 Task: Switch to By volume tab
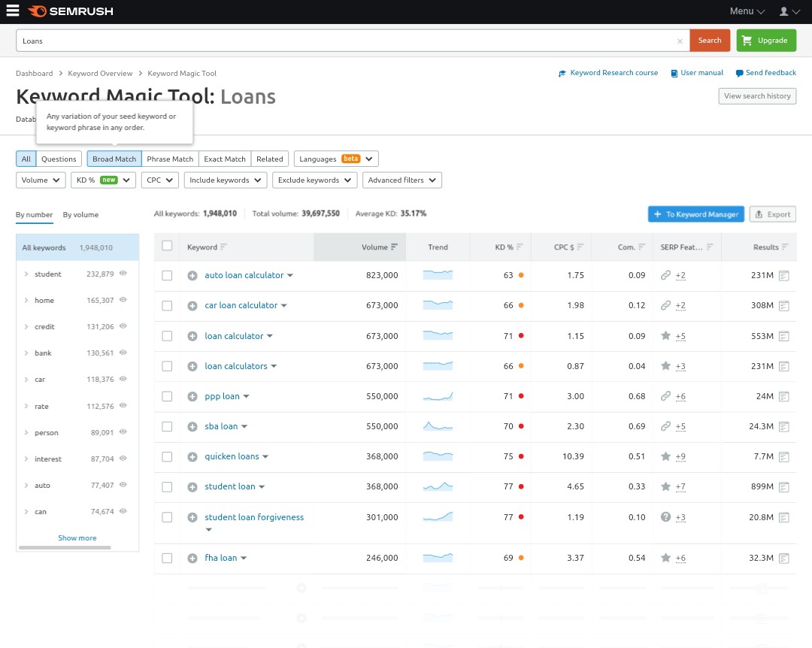[x=80, y=215]
